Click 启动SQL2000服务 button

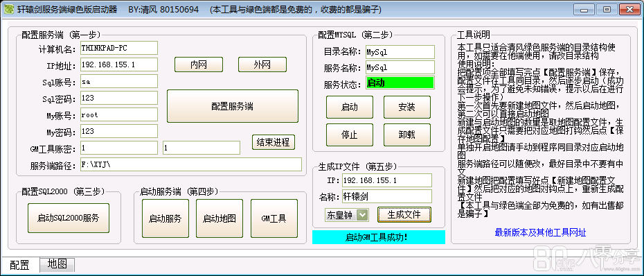(69, 218)
